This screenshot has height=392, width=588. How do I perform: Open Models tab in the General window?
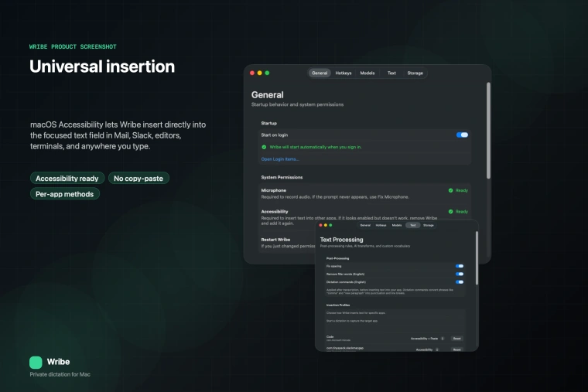click(367, 73)
